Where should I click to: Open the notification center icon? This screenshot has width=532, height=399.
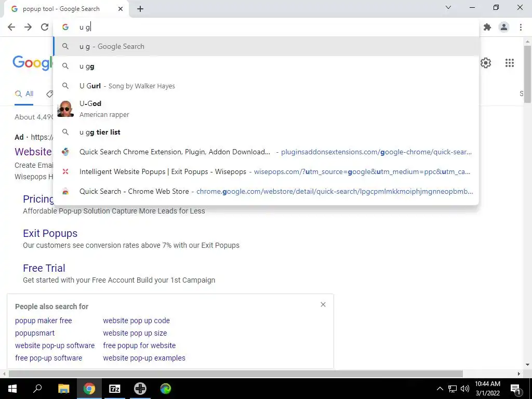click(x=515, y=389)
